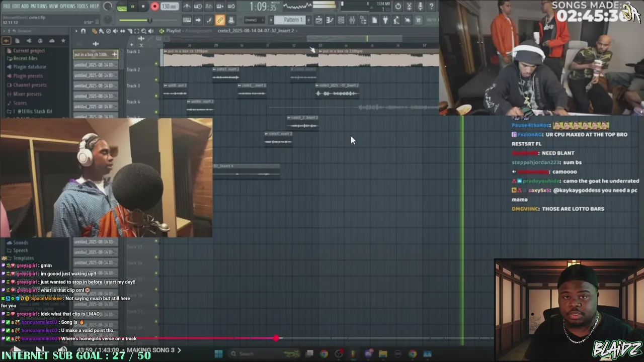Select the Playlist paint brush tool
Image resolution: width=644 pixels, height=362 pixels.
coord(101,31)
